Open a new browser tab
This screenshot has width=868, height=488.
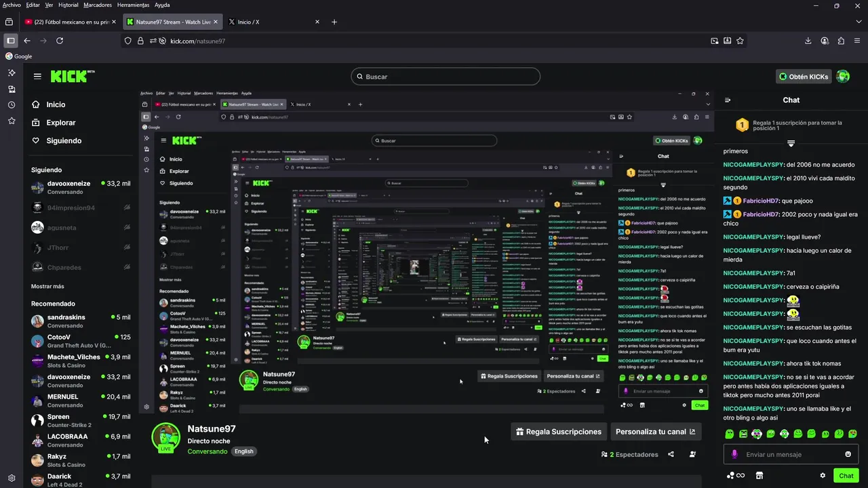(x=334, y=22)
